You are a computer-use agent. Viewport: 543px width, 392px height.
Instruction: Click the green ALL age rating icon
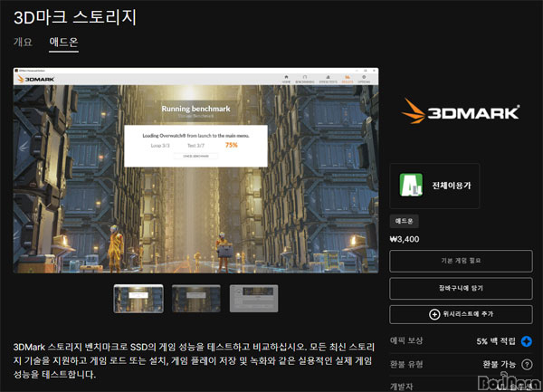point(411,185)
